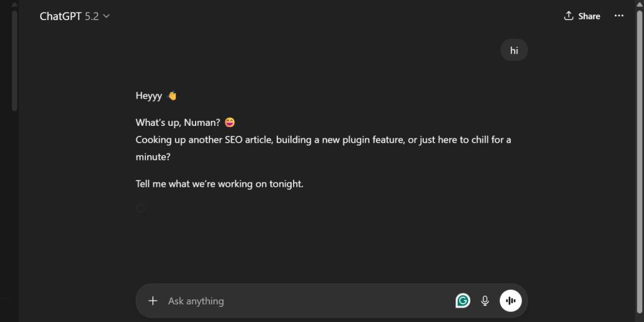Copy the assistant's response with the copy icon
This screenshot has height=322, width=644.
click(142, 207)
